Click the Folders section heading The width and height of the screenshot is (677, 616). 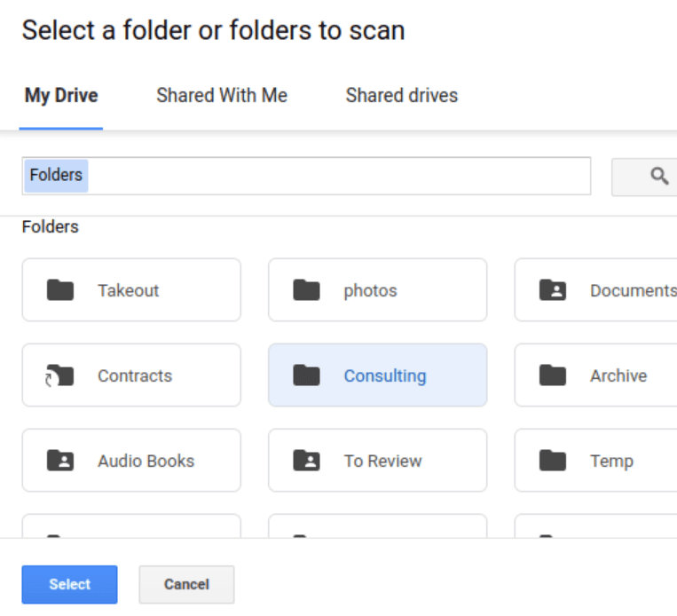(x=50, y=227)
